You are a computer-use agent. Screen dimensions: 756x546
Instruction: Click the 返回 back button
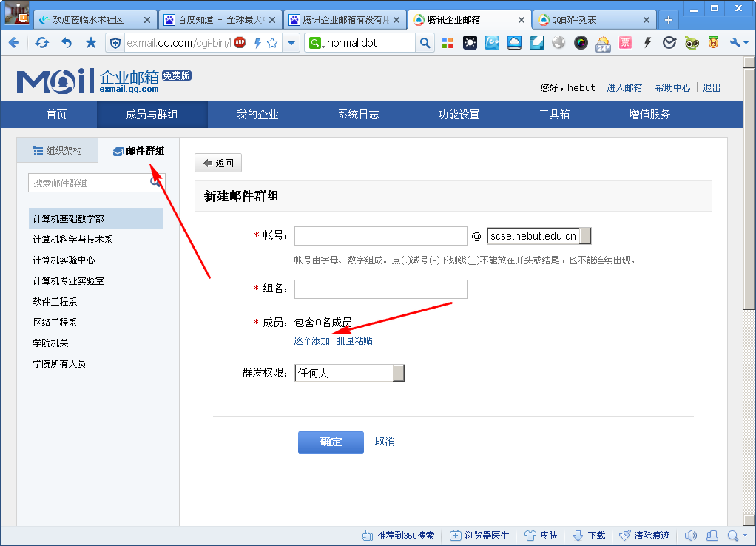point(218,163)
